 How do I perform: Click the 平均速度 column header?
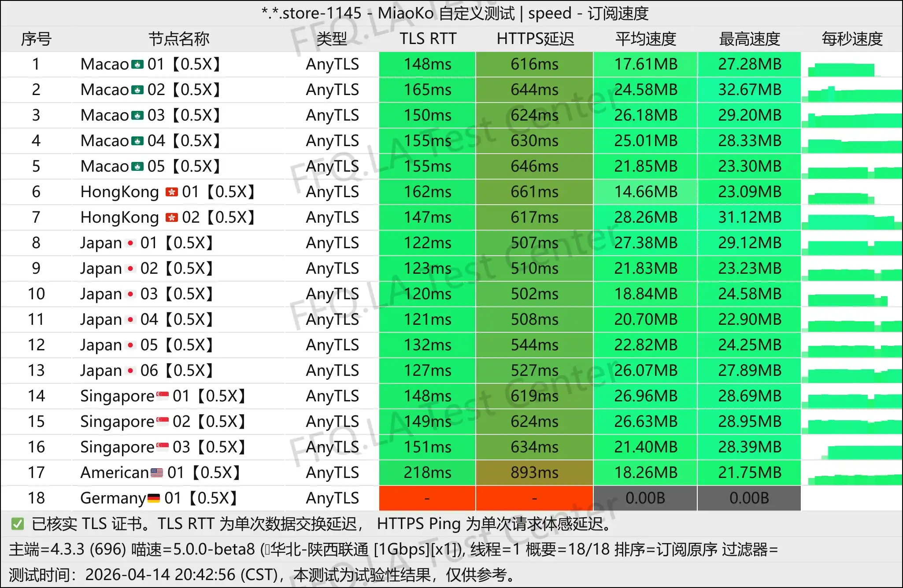point(646,39)
